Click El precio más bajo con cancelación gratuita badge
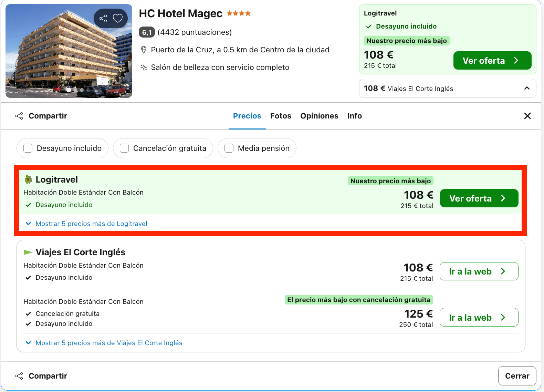 [359, 300]
